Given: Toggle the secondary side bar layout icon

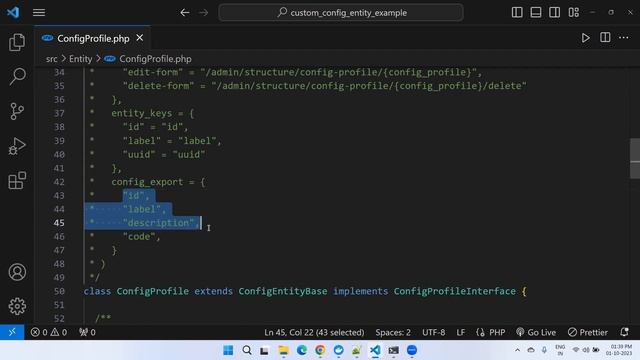Looking at the screenshot, I should coord(554,13).
